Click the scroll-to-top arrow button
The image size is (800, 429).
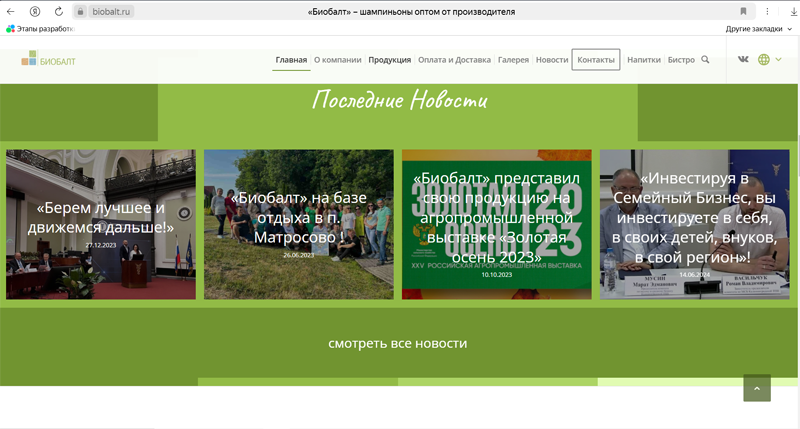click(x=757, y=388)
